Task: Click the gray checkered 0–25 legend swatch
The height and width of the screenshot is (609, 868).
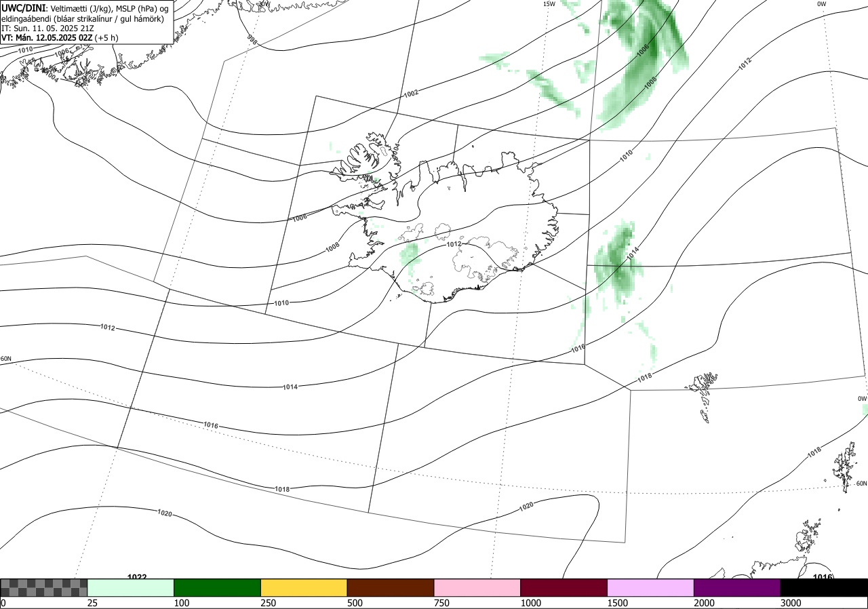Action: pos(43,587)
